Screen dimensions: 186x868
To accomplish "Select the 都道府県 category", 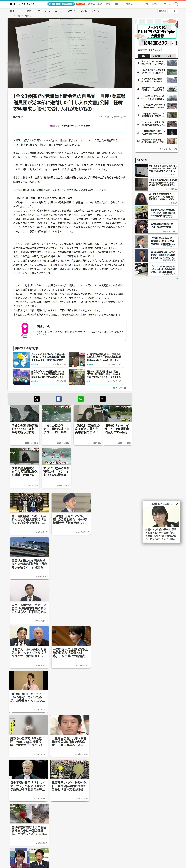I will coord(95,11).
